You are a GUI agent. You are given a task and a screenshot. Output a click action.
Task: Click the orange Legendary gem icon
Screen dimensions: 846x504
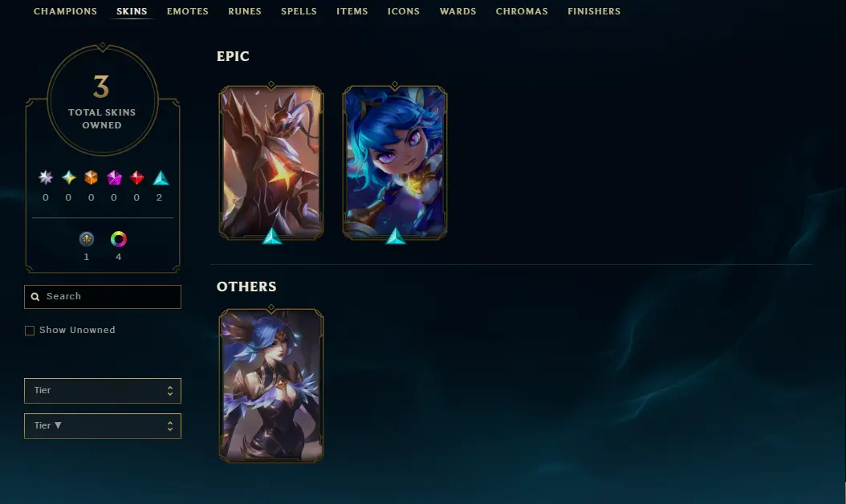click(92, 177)
